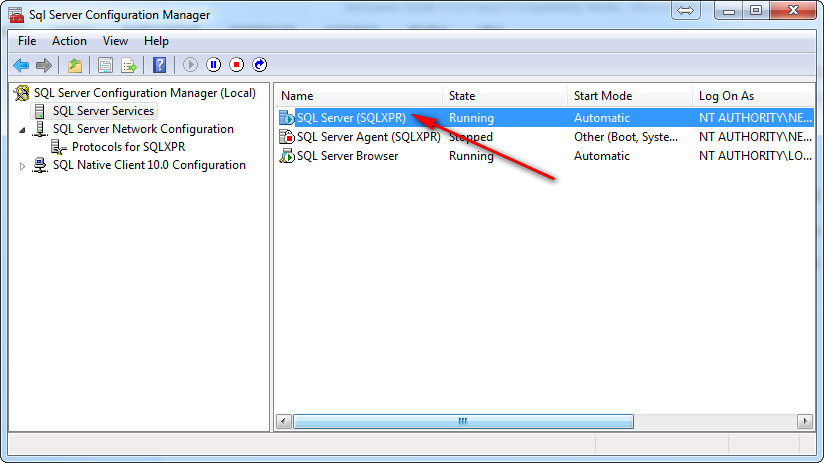Click the SQL Server Agent stopped icon

click(286, 137)
